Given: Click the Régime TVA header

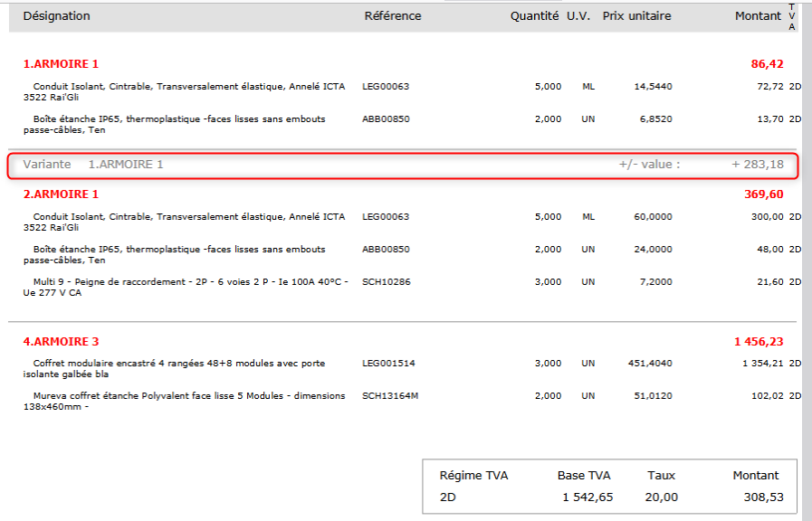Looking at the screenshot, I should pos(473,476).
